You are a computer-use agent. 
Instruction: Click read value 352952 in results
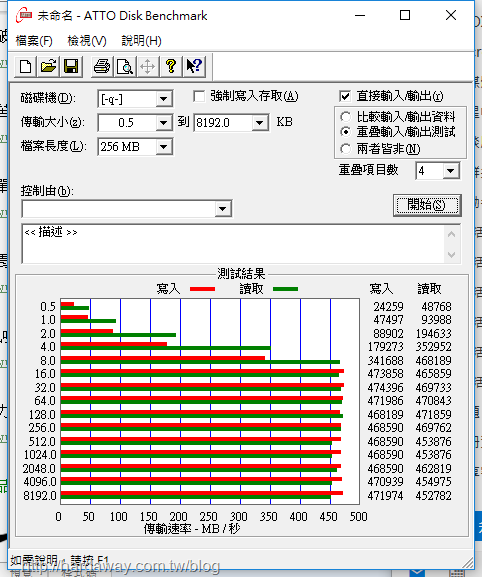click(x=433, y=347)
